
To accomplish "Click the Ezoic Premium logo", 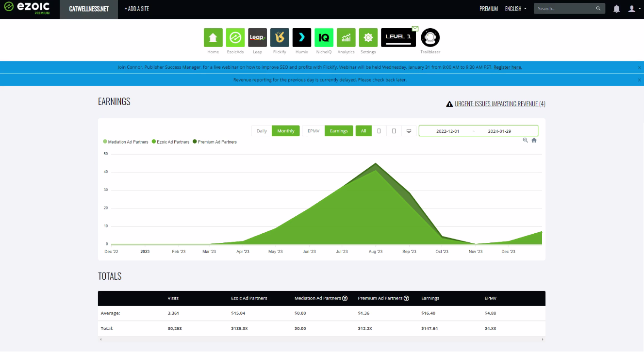I will coord(27,8).
